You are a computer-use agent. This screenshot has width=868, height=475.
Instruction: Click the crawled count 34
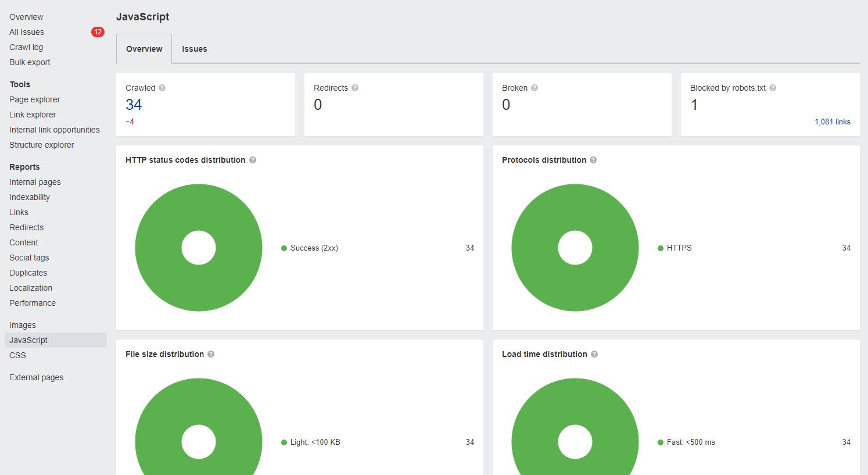tap(134, 105)
